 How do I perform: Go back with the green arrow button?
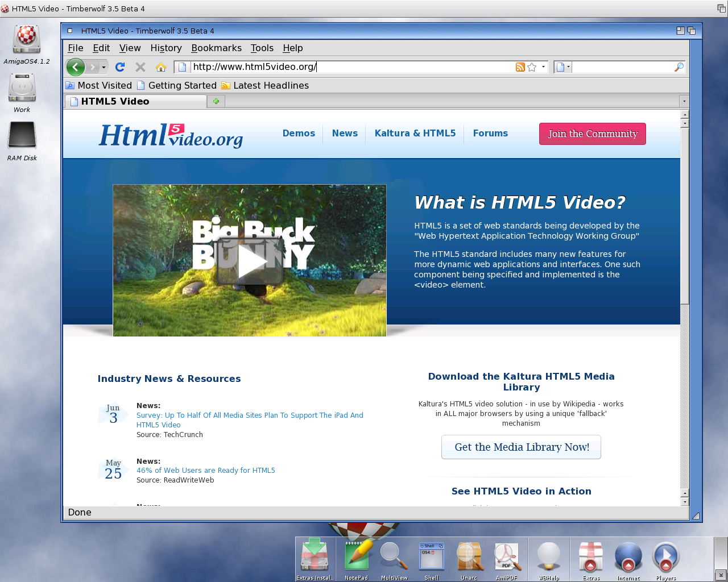click(x=76, y=67)
